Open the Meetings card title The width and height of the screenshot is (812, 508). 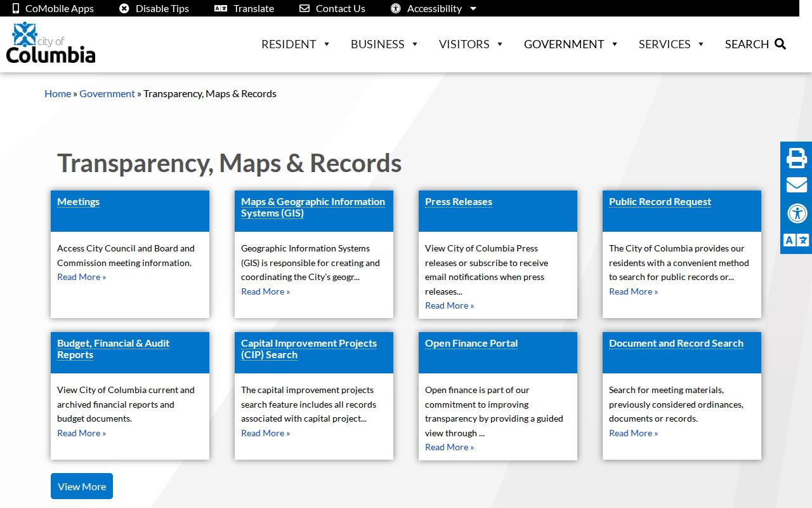[79, 202]
